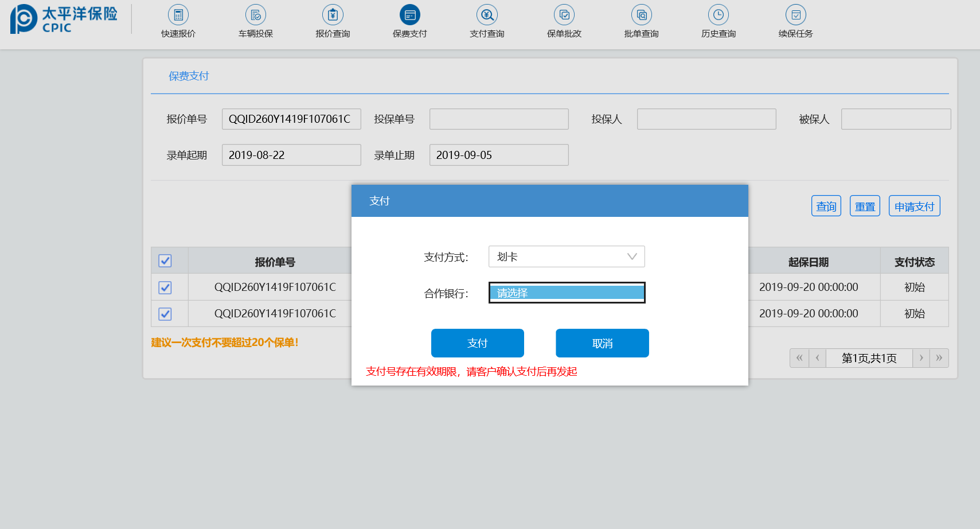Viewport: 980px width, 529px height.
Task: Open the 历史查询 clock icon
Action: point(719,15)
